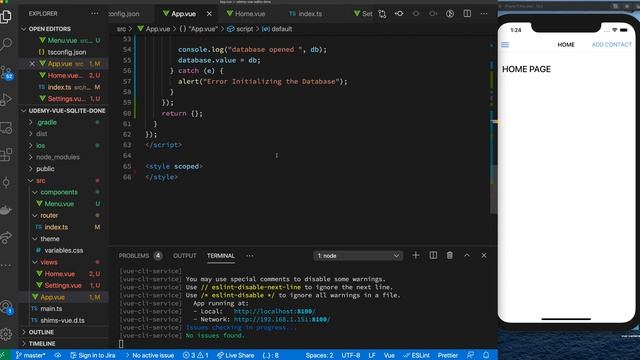Switch to the Home.vue editor tab
Screen dimensions: 640x360
[246, 14]
